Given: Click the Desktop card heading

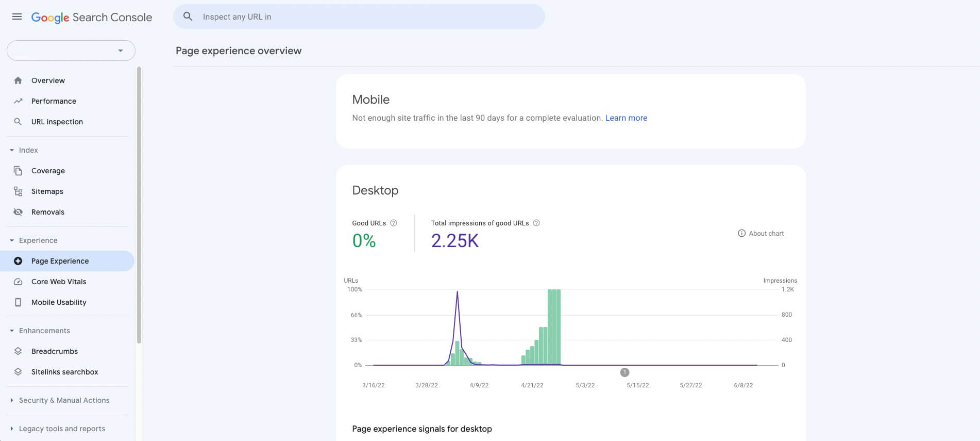Looking at the screenshot, I should click(x=375, y=190).
